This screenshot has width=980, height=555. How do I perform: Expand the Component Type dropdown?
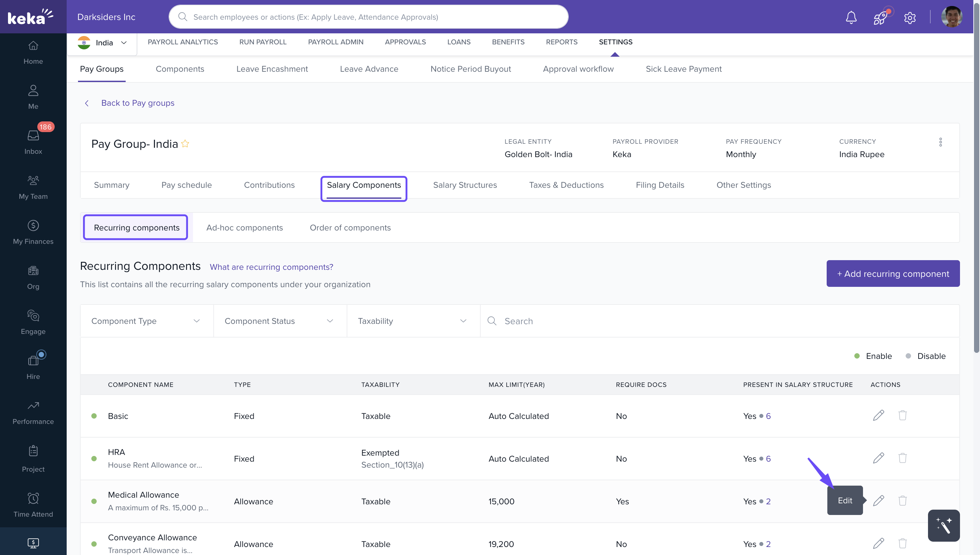point(147,321)
